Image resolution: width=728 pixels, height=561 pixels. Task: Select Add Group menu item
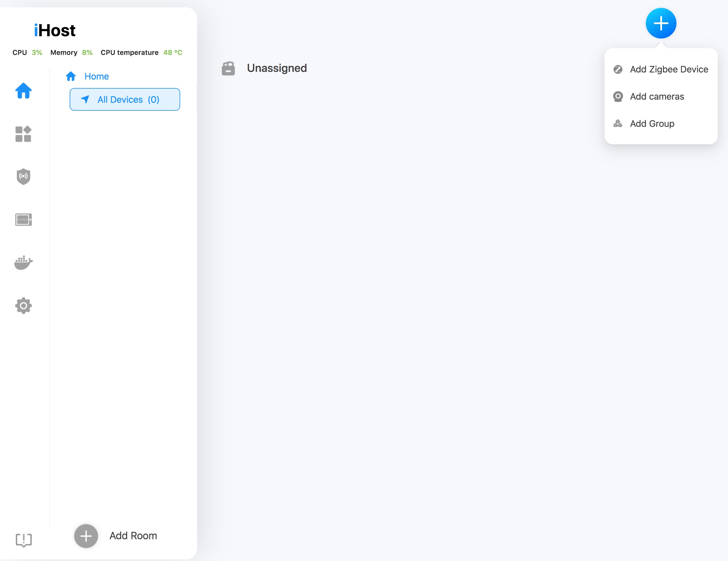652,124
